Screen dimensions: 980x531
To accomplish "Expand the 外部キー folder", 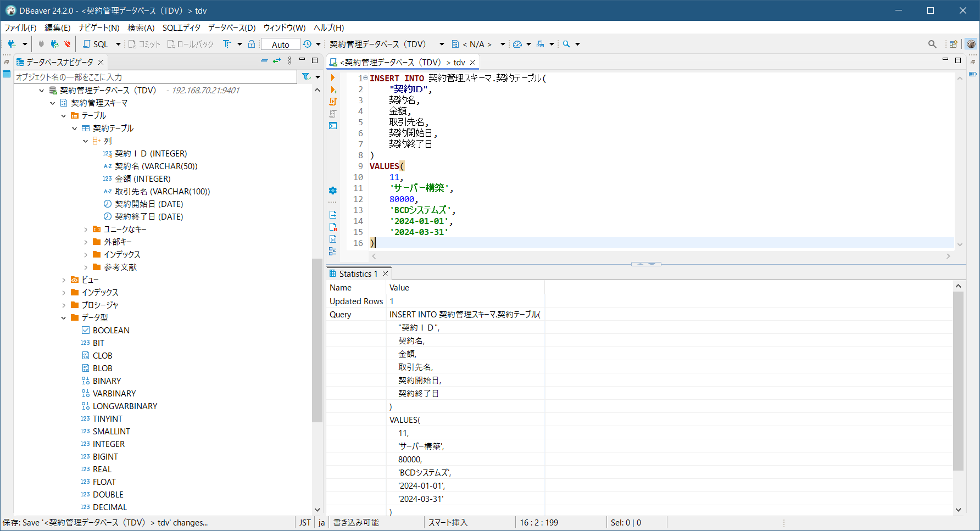I will click(86, 242).
